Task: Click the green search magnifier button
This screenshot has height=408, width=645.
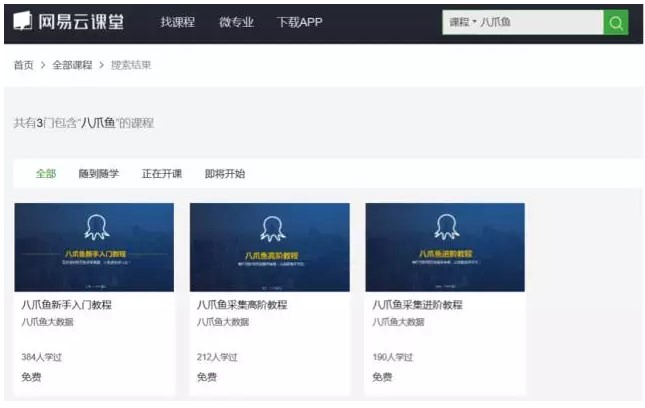Action: 615,22
